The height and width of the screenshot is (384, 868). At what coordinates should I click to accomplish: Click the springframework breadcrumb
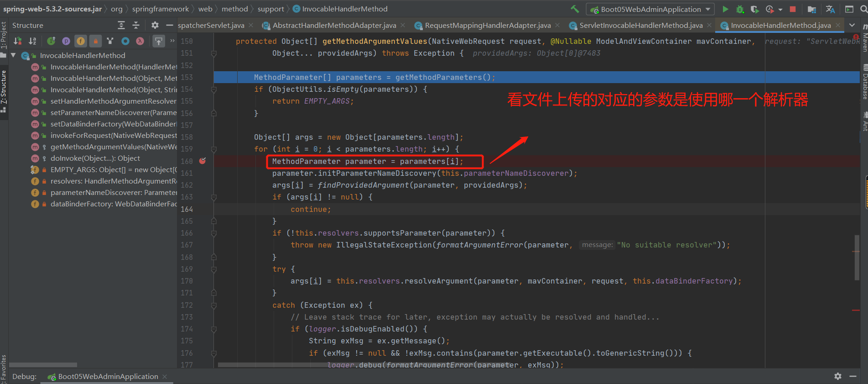(x=161, y=9)
